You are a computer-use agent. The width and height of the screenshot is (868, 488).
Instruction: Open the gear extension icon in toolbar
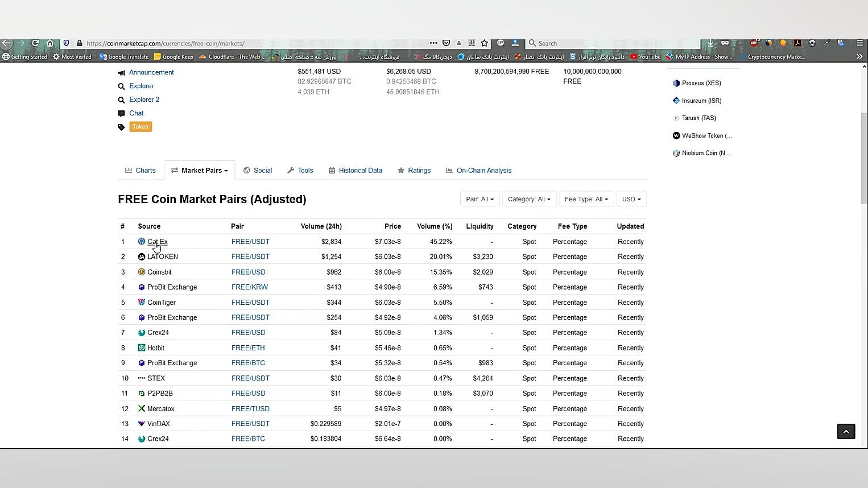click(x=812, y=43)
